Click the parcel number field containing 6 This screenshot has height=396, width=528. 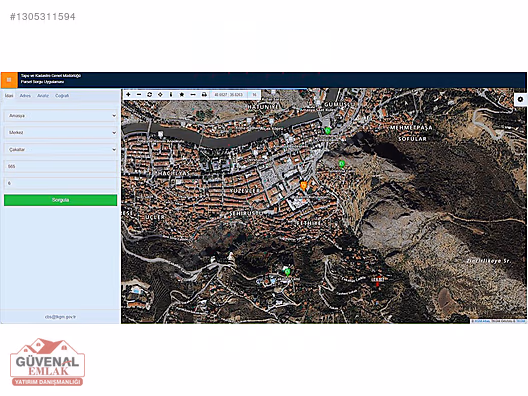click(x=61, y=183)
